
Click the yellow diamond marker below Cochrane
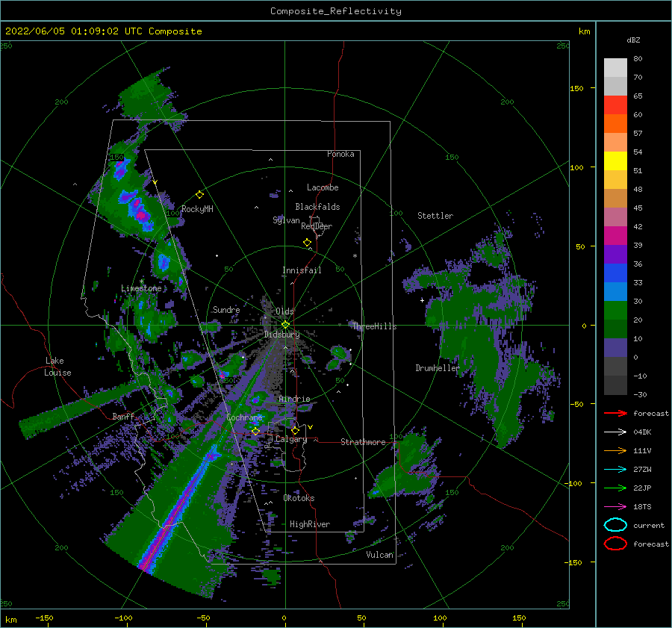256,431
